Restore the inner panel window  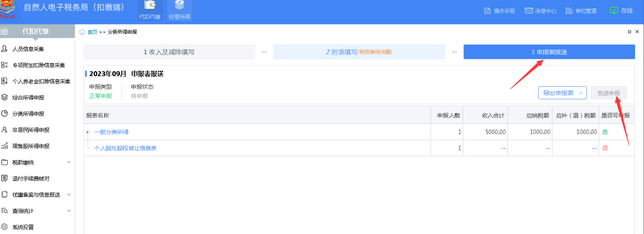point(629,32)
